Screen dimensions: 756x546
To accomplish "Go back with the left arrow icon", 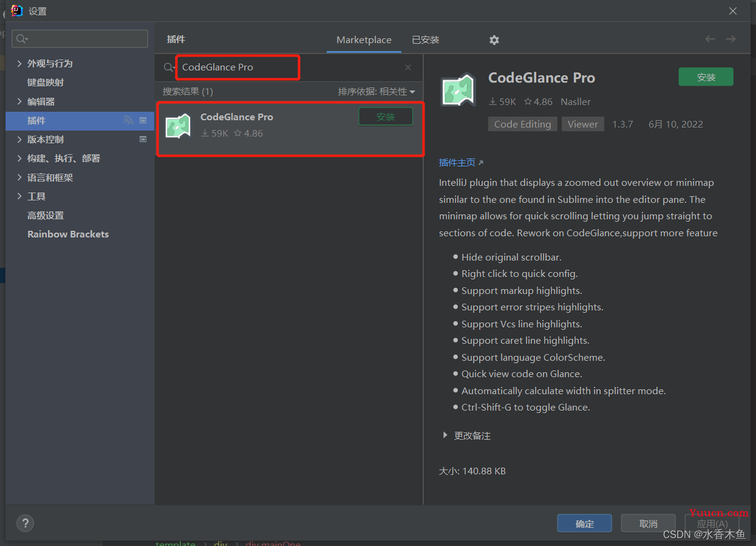I will 710,39.
